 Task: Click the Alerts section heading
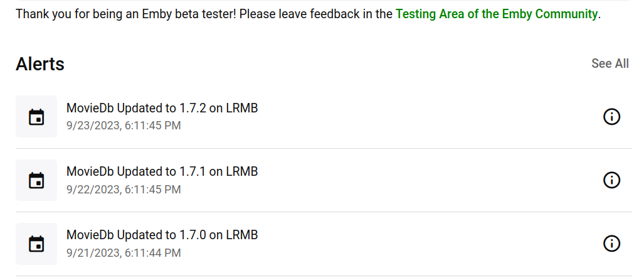pyautogui.click(x=40, y=64)
